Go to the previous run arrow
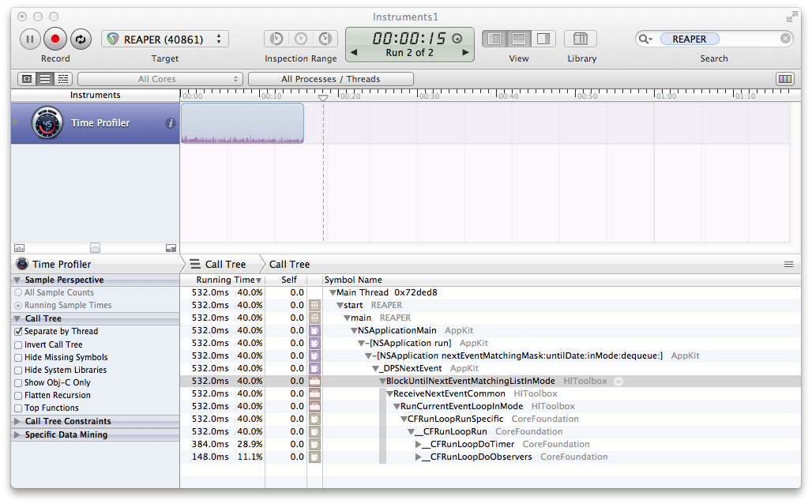This screenshot has width=812, height=504. pyautogui.click(x=353, y=53)
